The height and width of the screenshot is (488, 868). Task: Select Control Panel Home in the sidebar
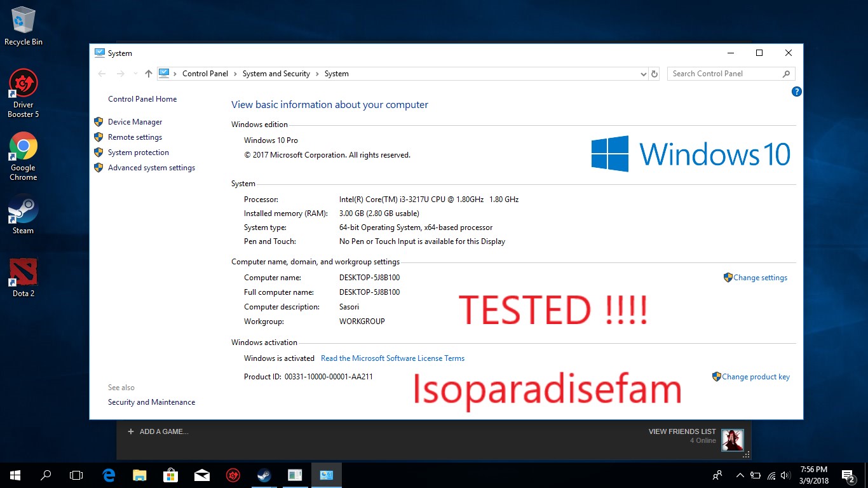click(142, 99)
